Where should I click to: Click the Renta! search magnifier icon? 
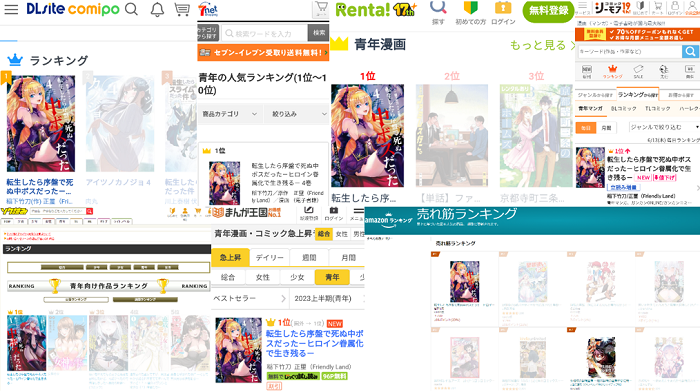point(438,8)
